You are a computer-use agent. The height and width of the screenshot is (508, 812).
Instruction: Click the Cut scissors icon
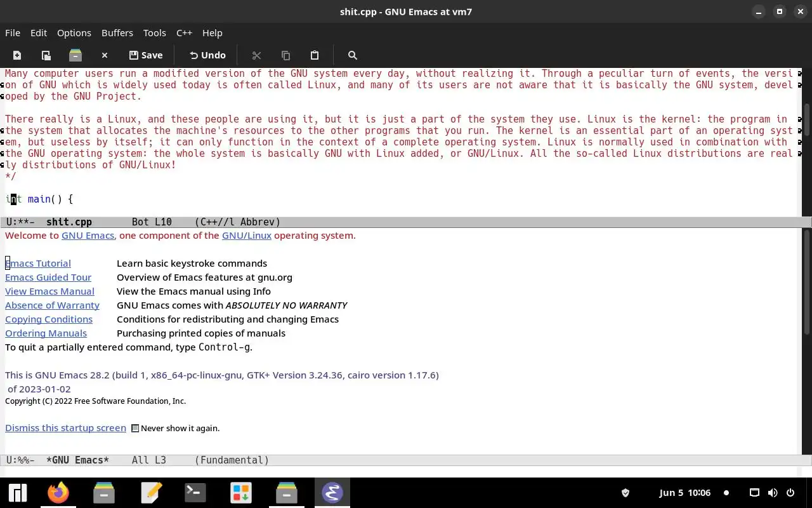(256, 55)
